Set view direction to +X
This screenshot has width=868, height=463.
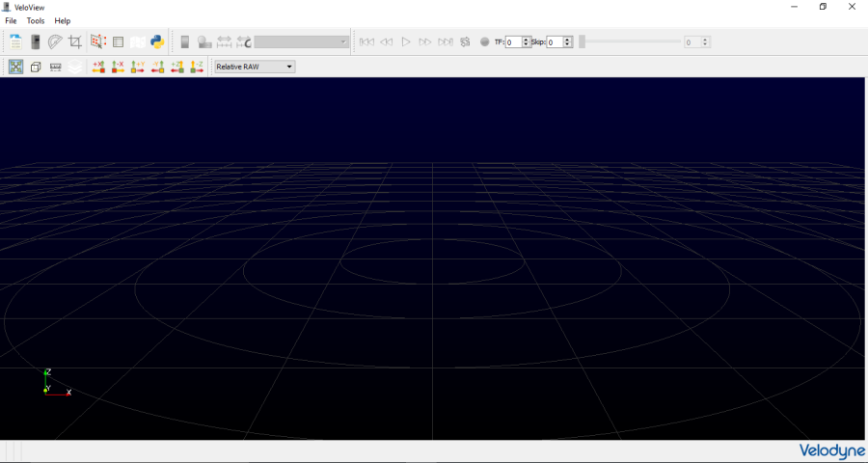(x=98, y=67)
